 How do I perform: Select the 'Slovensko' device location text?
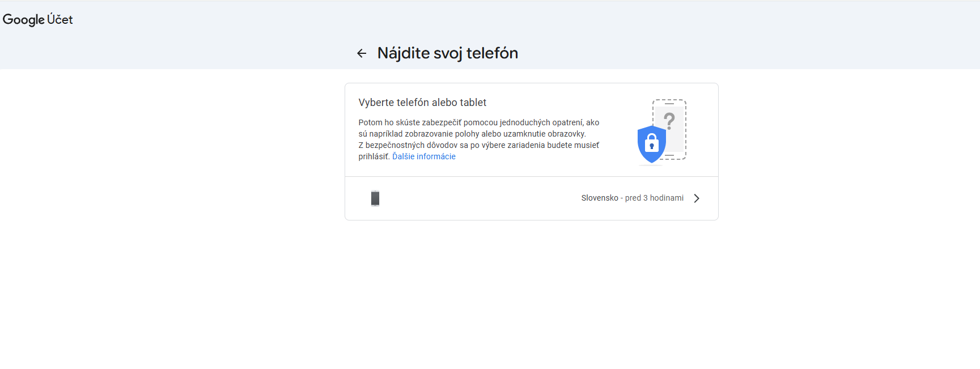pos(600,198)
